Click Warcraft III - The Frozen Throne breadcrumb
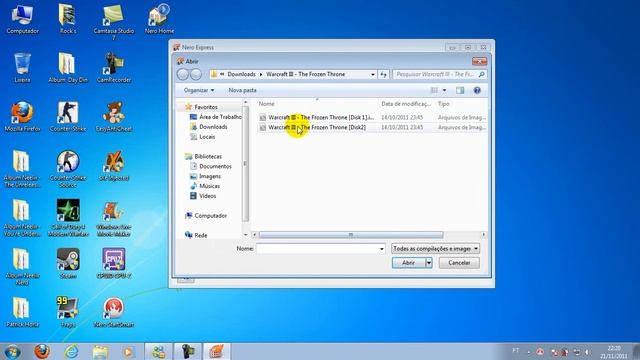 (x=305, y=74)
